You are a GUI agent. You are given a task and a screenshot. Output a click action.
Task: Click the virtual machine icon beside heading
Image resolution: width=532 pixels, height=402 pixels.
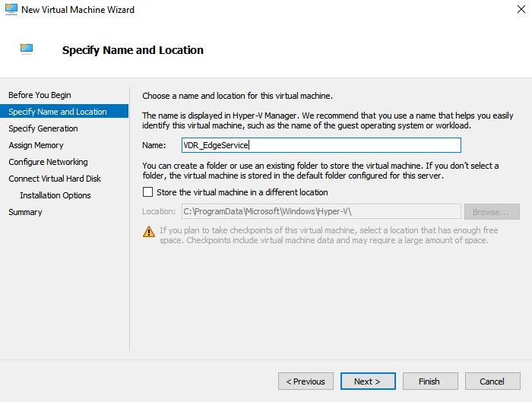(x=27, y=49)
